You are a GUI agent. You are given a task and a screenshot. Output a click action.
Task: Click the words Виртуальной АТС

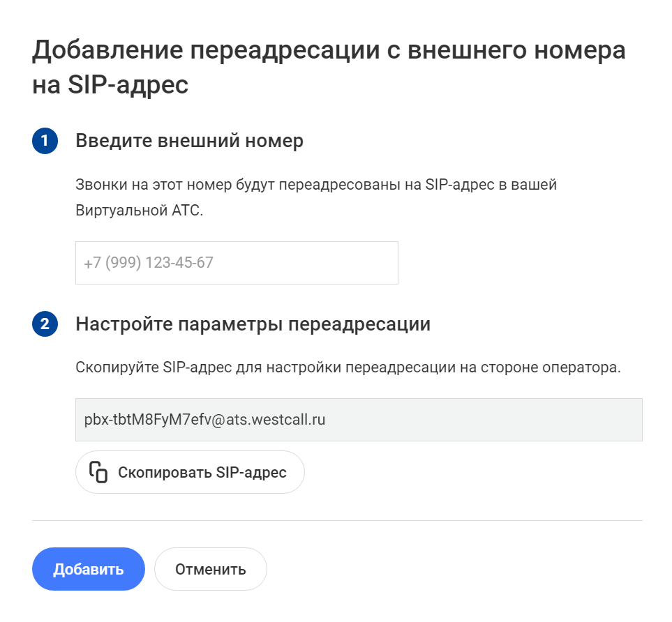[x=139, y=211]
